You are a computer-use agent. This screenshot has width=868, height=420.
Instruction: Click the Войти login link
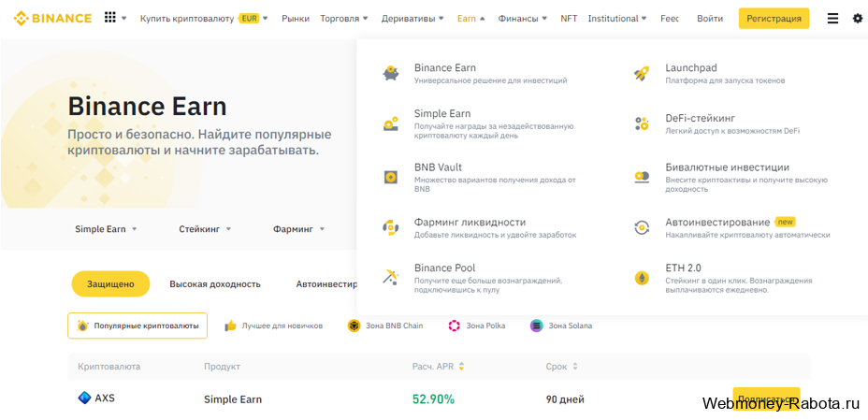[x=710, y=19]
